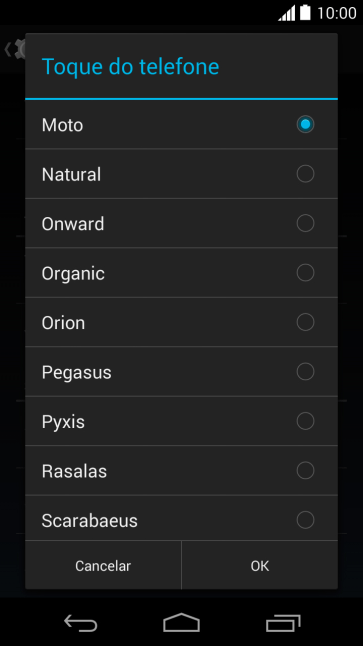The width and height of the screenshot is (363, 646).
Task: Choose the Orion radio button
Action: (x=305, y=322)
